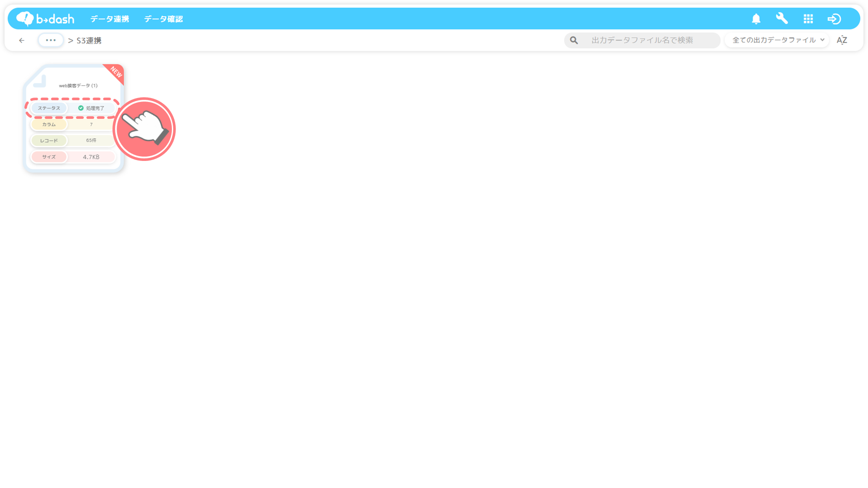This screenshot has width=868, height=488.
Task: Go back with the left arrow
Action: tap(22, 40)
